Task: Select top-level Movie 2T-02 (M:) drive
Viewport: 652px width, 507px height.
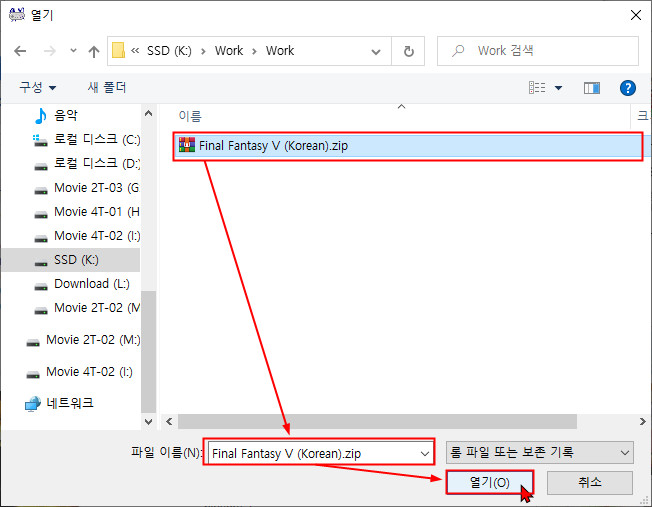Action: click(93, 340)
